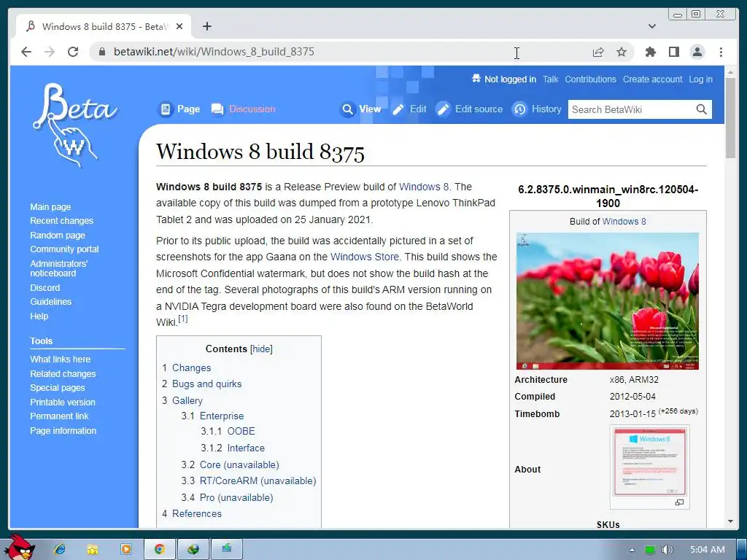Open Administrators' noticeboard link

point(58,268)
